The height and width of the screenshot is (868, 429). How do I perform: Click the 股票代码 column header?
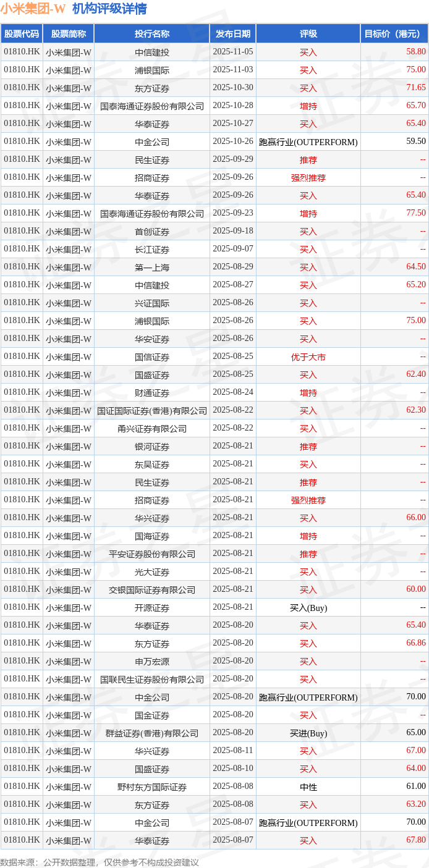22,34
